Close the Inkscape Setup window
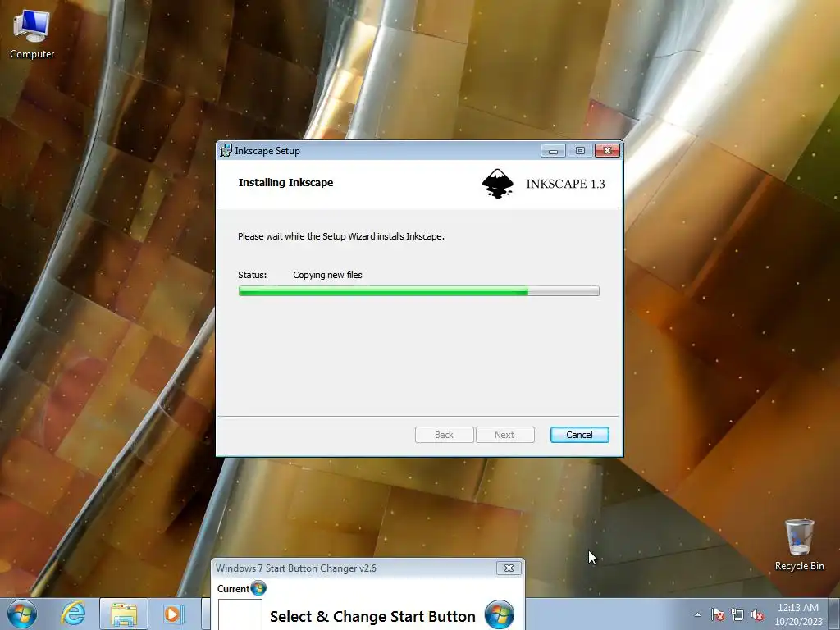840x630 pixels. coord(608,151)
